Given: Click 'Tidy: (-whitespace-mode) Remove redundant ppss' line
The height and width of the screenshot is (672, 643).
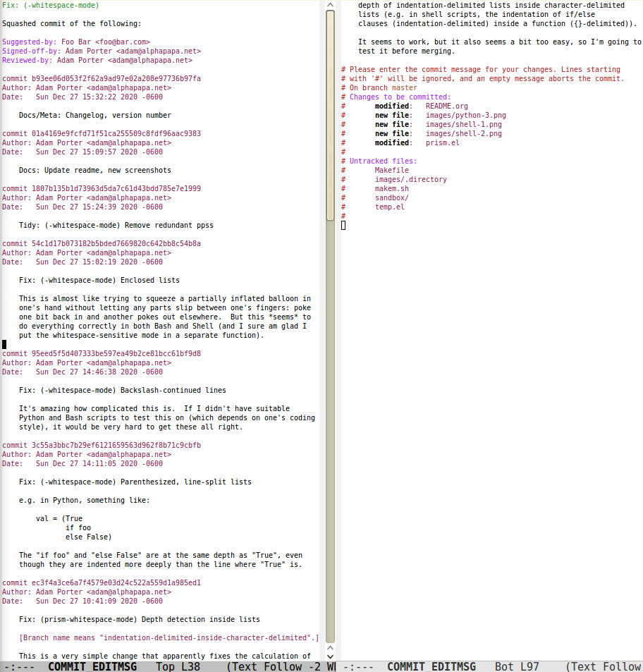Looking at the screenshot, I should (116, 226).
